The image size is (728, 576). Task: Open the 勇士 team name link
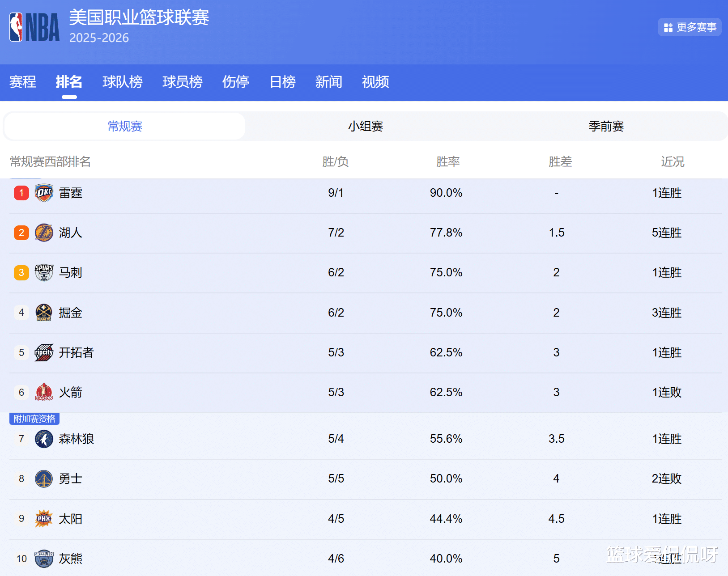(x=71, y=479)
